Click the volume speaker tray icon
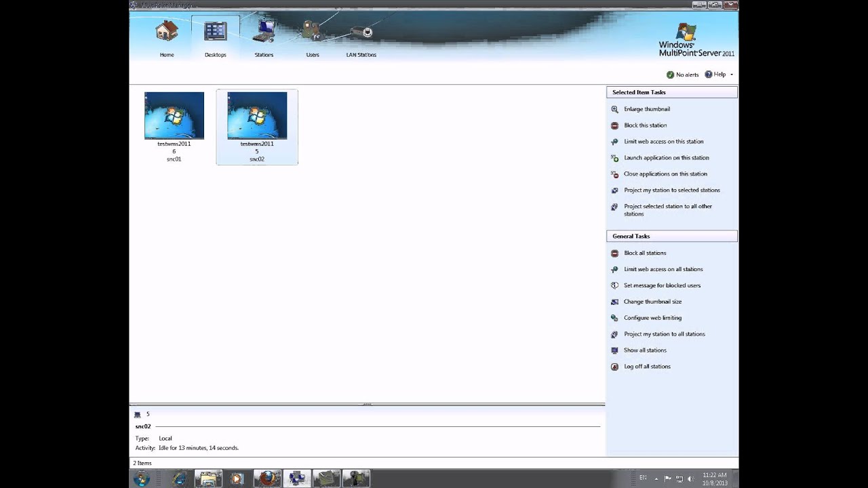The width and height of the screenshot is (868, 488). point(690,479)
